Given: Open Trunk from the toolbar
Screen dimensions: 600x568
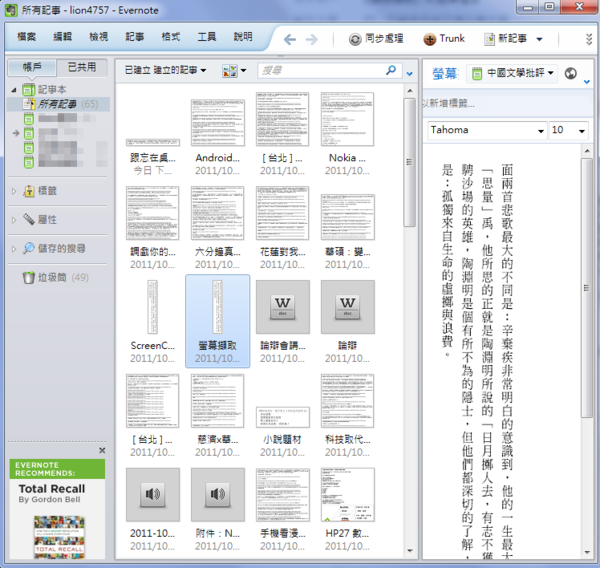Looking at the screenshot, I should [443, 39].
